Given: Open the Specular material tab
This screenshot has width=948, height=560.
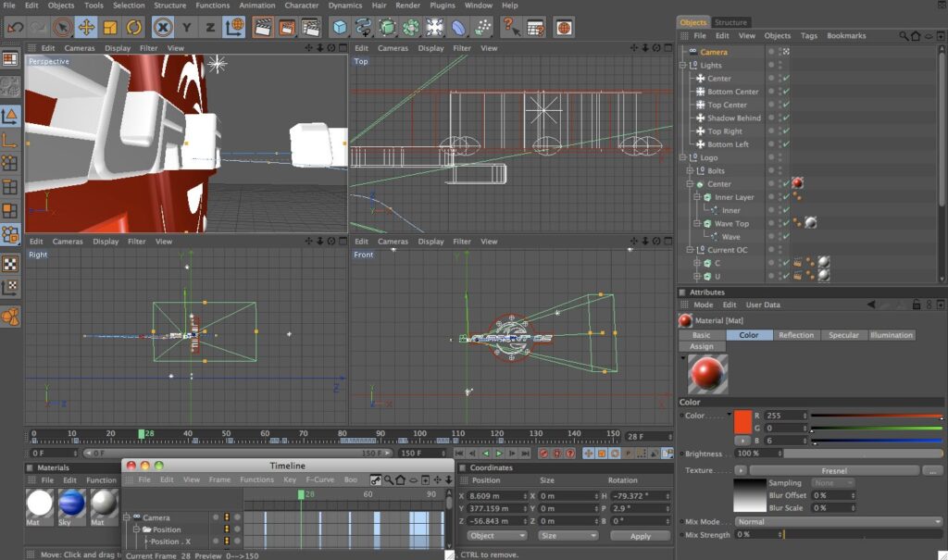Looking at the screenshot, I should [x=843, y=335].
